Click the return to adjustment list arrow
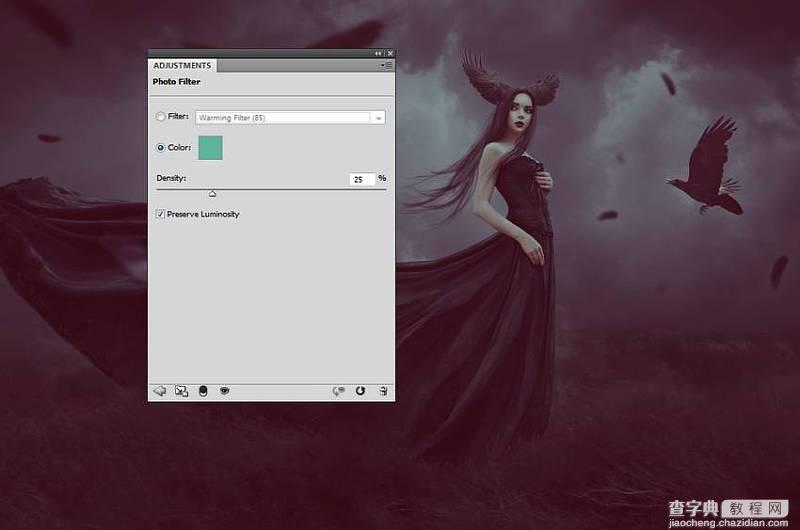The height and width of the screenshot is (530, 800). pyautogui.click(x=159, y=391)
